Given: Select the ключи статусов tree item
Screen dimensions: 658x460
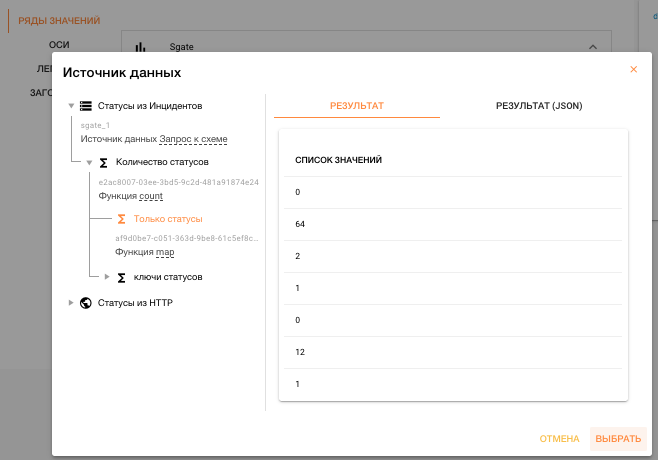Looking at the screenshot, I should (168, 277).
